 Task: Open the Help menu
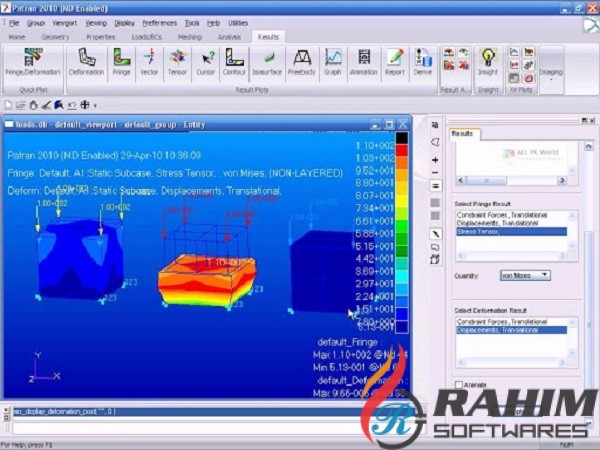click(214, 23)
